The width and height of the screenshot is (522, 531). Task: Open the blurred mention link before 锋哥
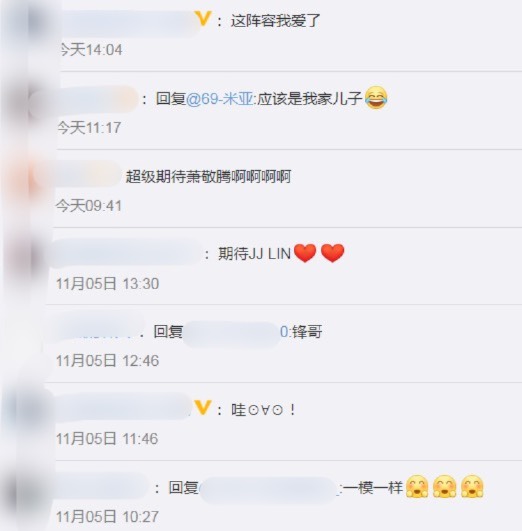tap(236, 332)
